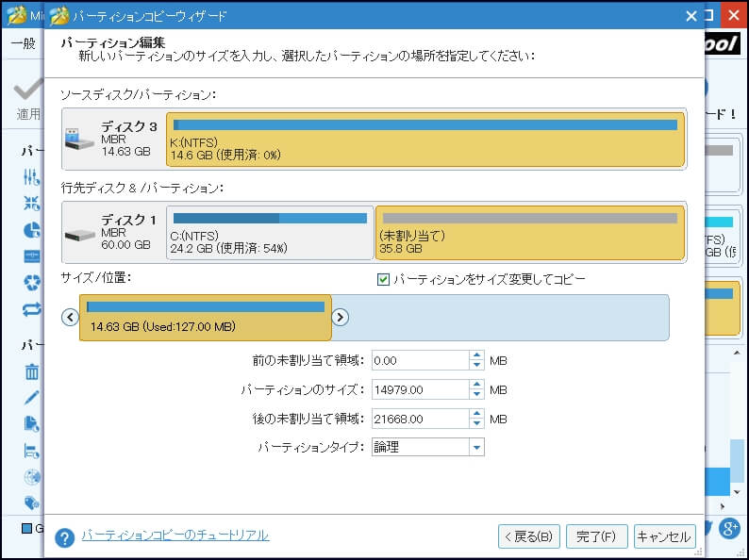Select the 14.63 GB partition size handle bar

click(206, 318)
